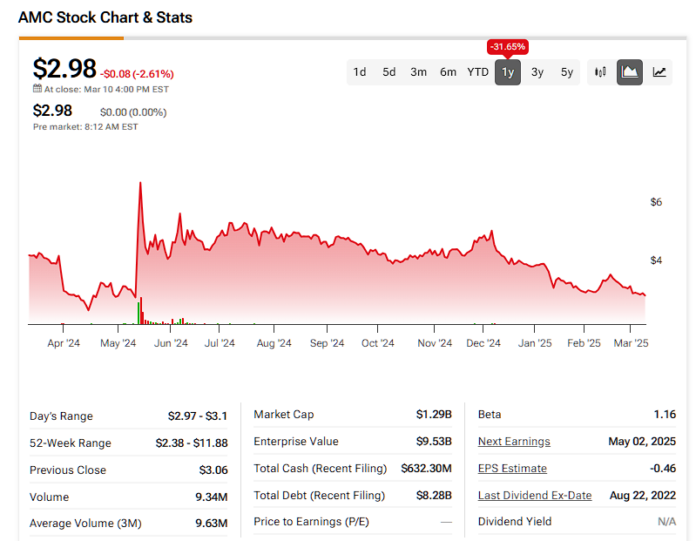Click the May '24 price spike on chart
696x541 pixels.
(140, 183)
